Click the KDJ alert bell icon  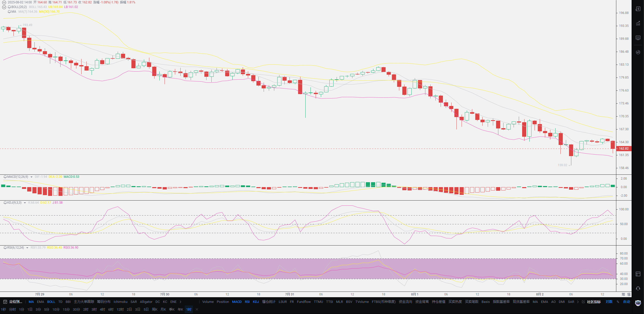click(5, 203)
